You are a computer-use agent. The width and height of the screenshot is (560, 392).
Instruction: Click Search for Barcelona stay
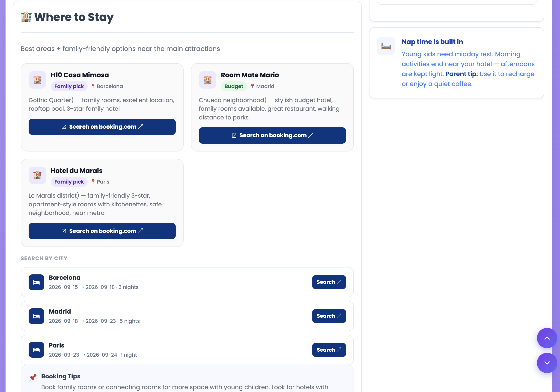[x=329, y=282]
